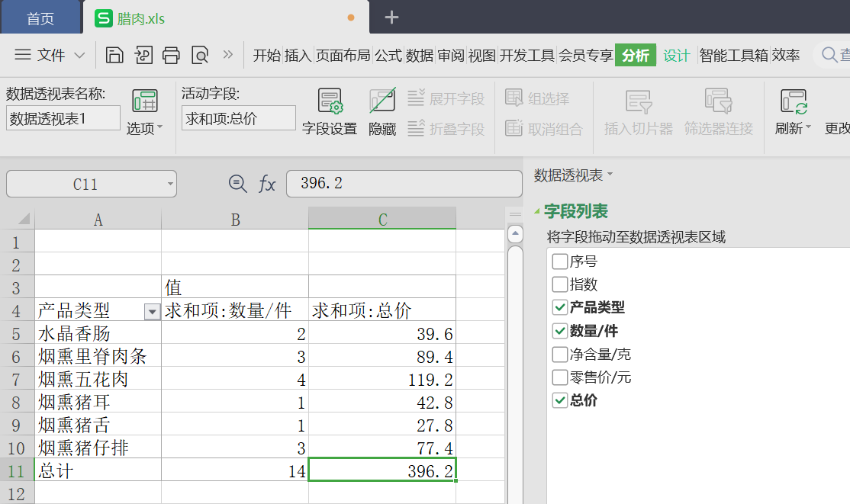Check the 序号 field checkbox
Screen dimensions: 850x504
(560, 262)
